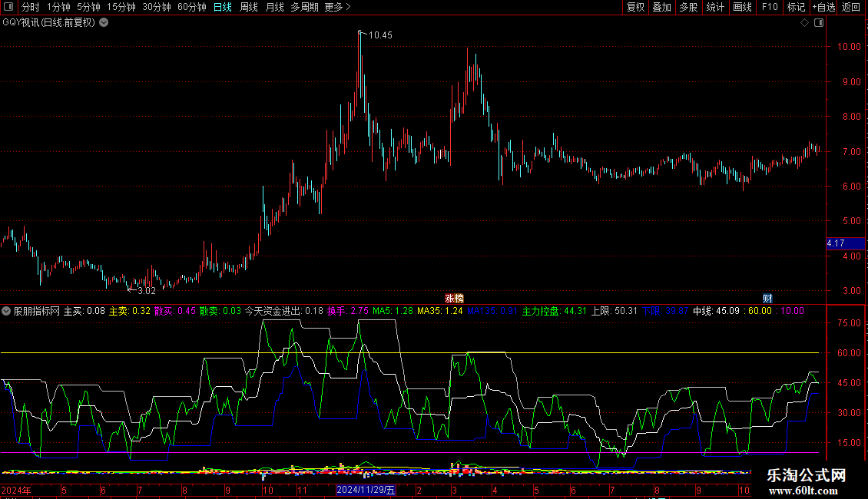Screen dimensions: 868x499
Task: Click the 10.45 high price label
Action: click(x=380, y=35)
